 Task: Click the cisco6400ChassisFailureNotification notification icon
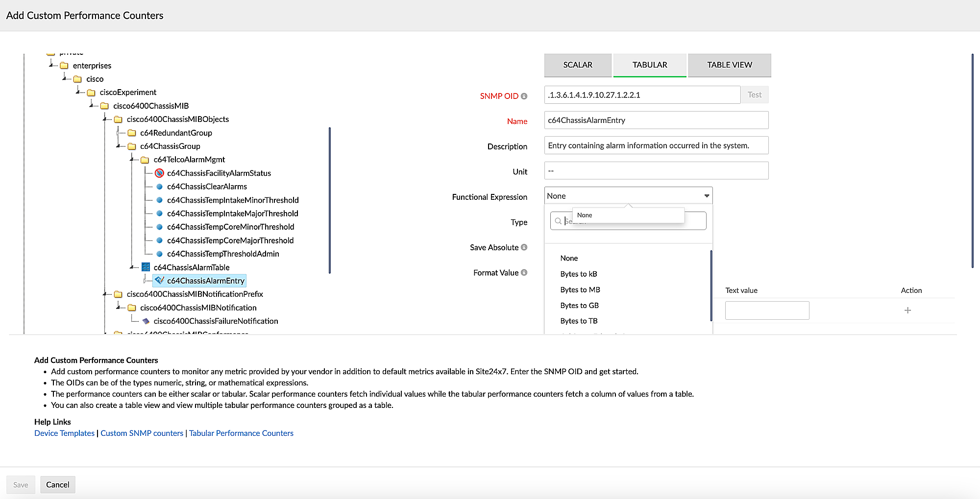pos(146,321)
